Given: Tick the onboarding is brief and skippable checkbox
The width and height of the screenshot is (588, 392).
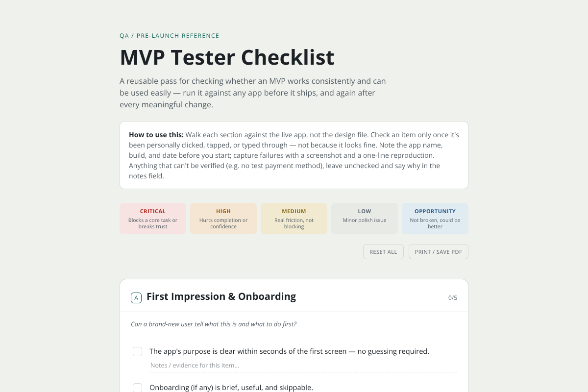Looking at the screenshot, I should click(138, 388).
